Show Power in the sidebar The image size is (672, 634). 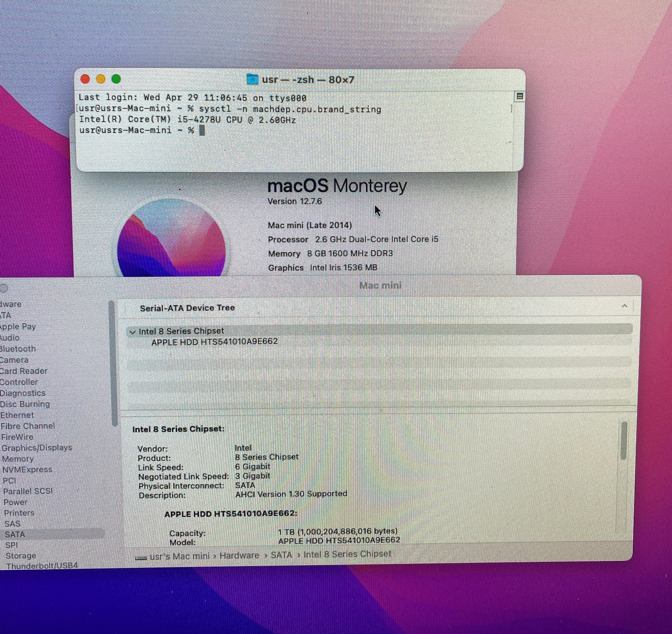(16, 502)
